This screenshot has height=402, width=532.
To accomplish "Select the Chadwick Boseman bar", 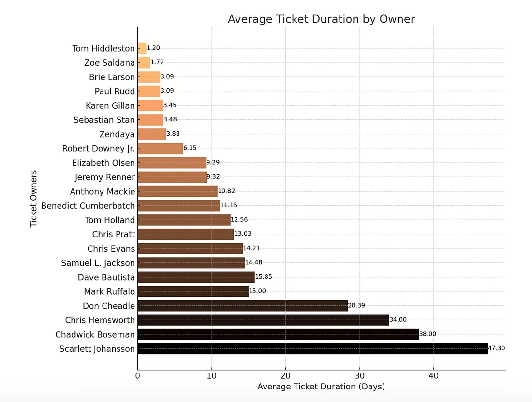I will coord(278,334).
